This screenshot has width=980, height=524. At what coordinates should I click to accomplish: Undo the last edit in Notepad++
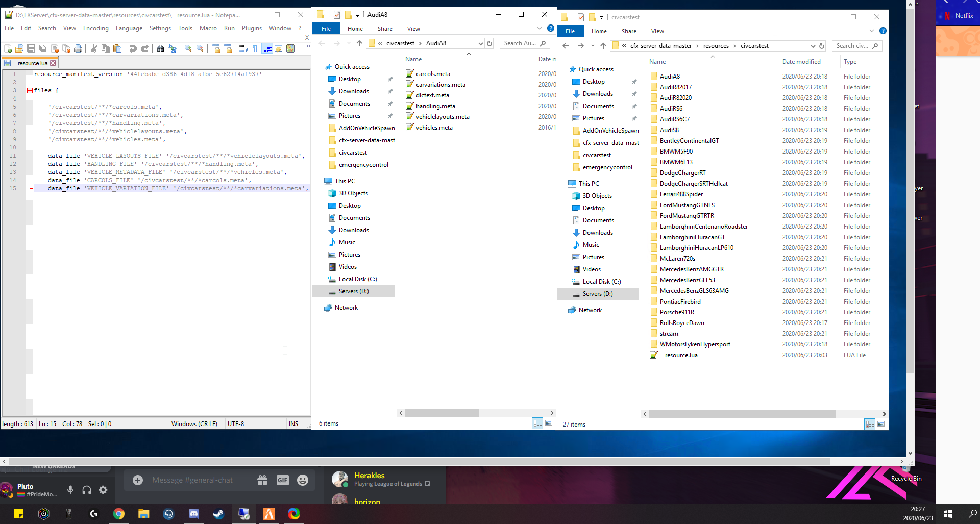[133, 48]
